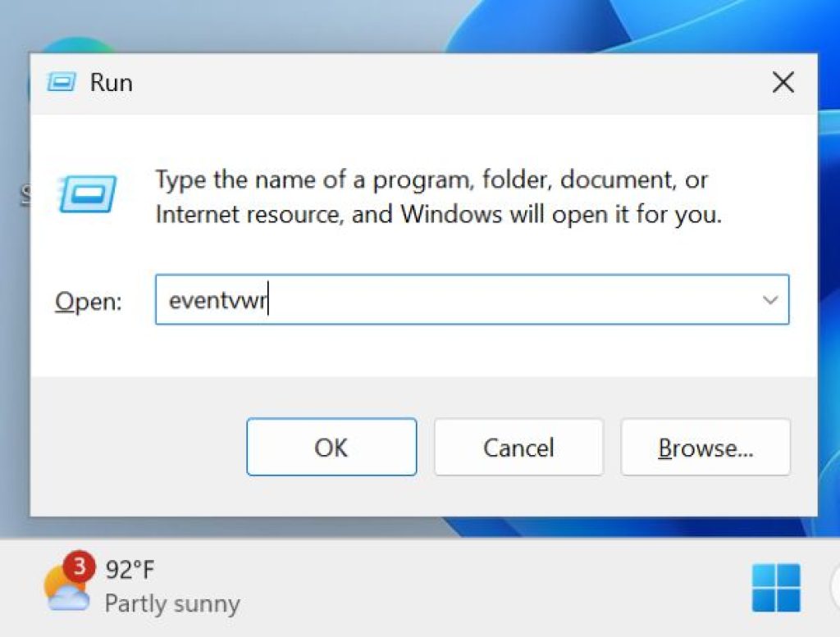This screenshot has height=637, width=840.
Task: Expand the Open field history dropdown
Action: [x=770, y=300]
